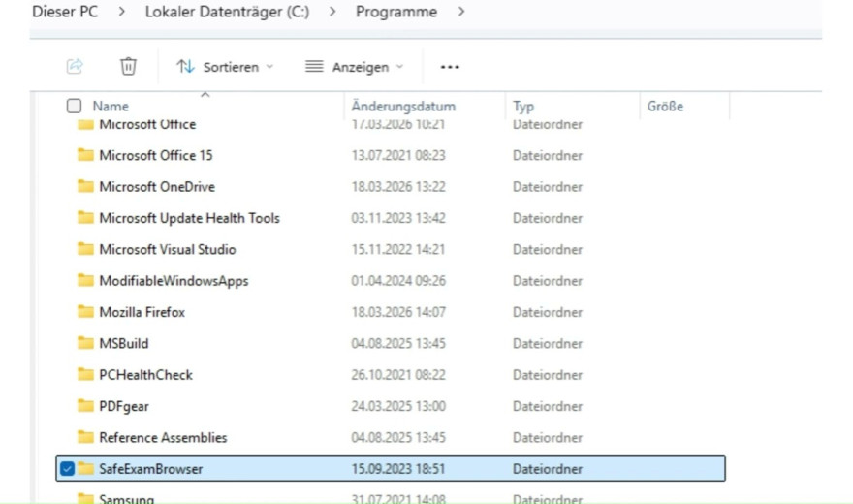Click Dateiordner type in the PDFgear row
The image size is (853, 504).
548,407
